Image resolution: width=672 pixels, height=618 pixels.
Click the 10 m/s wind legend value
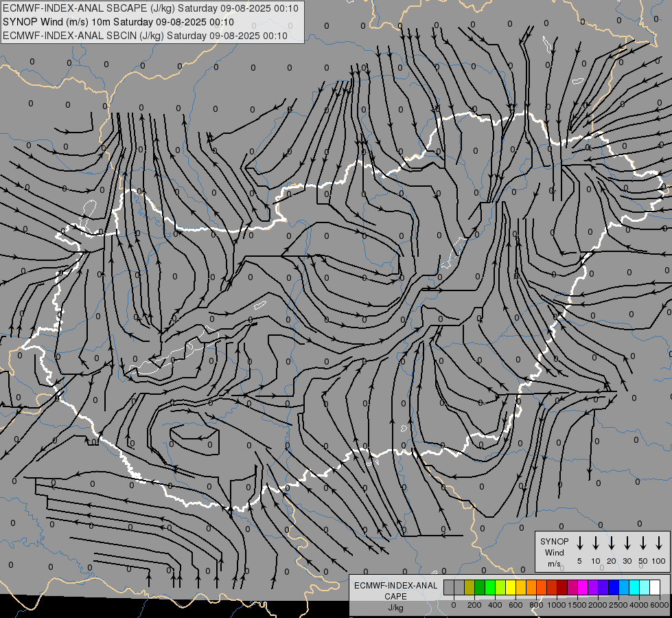click(x=596, y=561)
